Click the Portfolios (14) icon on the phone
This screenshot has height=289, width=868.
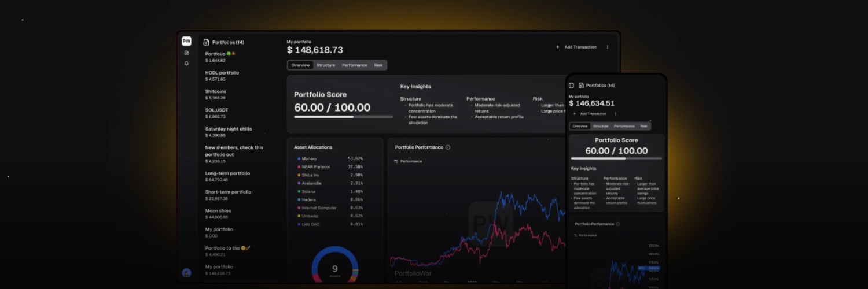pyautogui.click(x=582, y=86)
